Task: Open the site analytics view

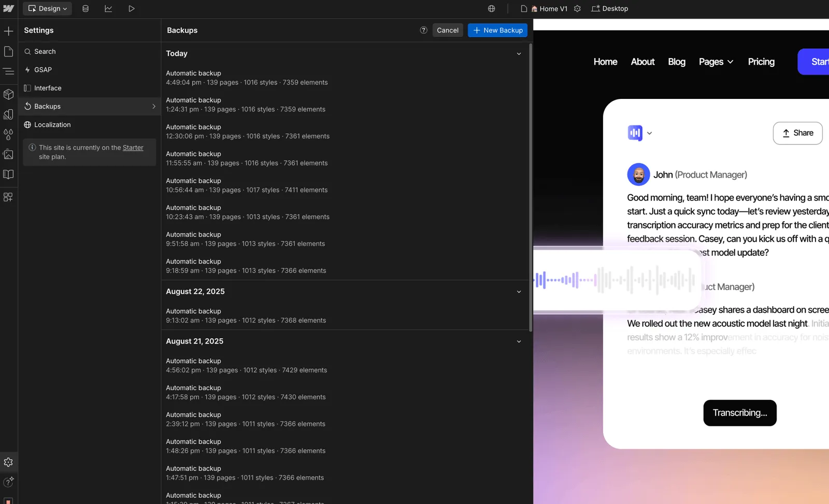Action: point(108,8)
